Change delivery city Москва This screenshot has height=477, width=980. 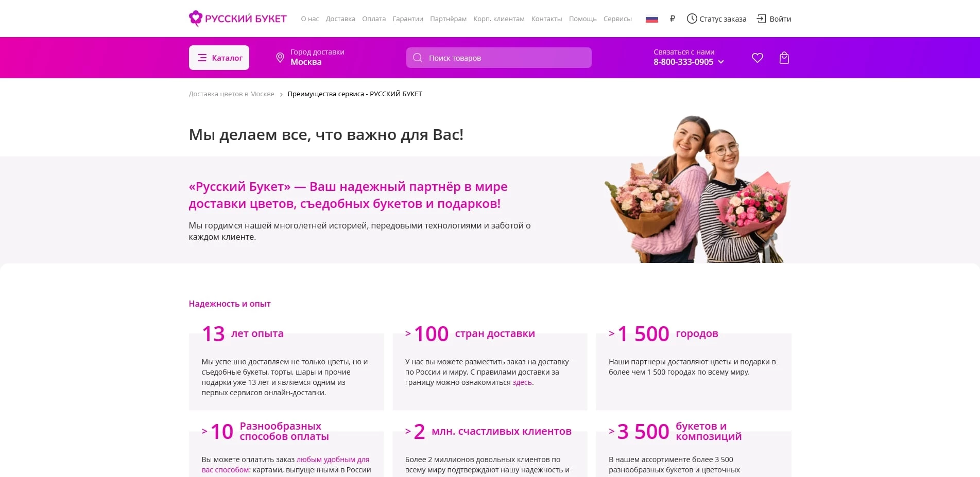click(x=306, y=62)
